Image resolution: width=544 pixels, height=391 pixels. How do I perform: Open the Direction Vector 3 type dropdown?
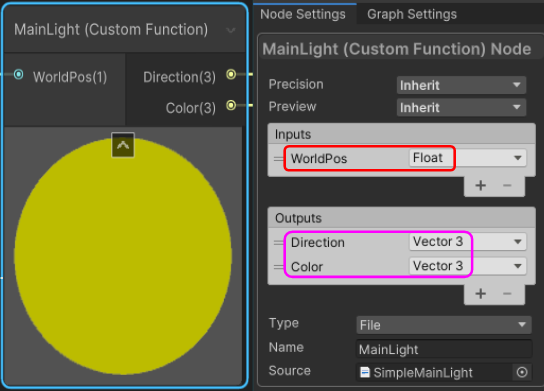468,241
